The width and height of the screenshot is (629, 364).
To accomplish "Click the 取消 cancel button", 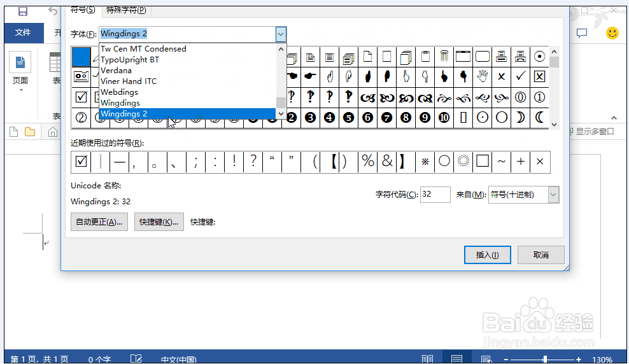I will 541,255.
